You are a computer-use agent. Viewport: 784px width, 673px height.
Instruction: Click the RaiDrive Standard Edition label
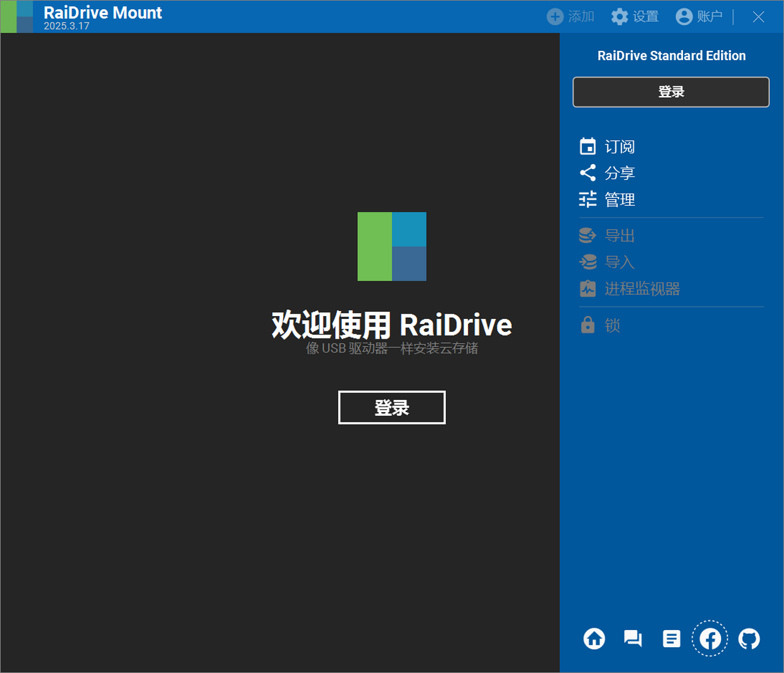click(x=671, y=55)
